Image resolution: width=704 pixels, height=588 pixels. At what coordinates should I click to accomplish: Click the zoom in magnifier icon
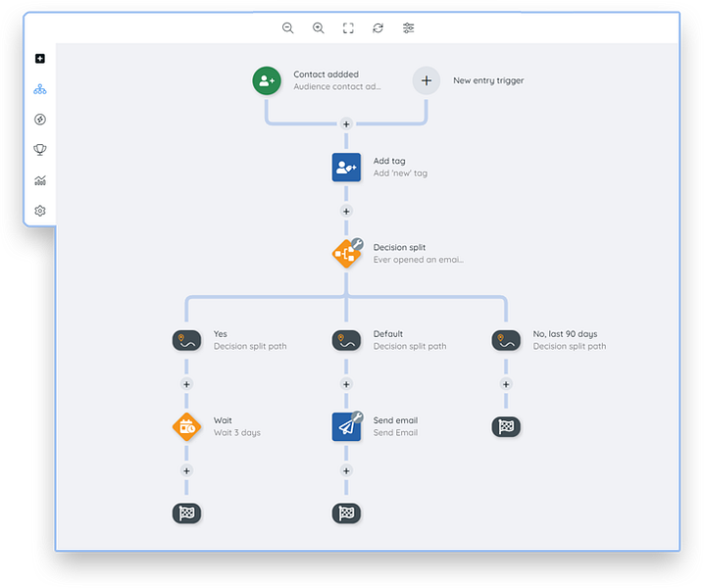click(319, 28)
